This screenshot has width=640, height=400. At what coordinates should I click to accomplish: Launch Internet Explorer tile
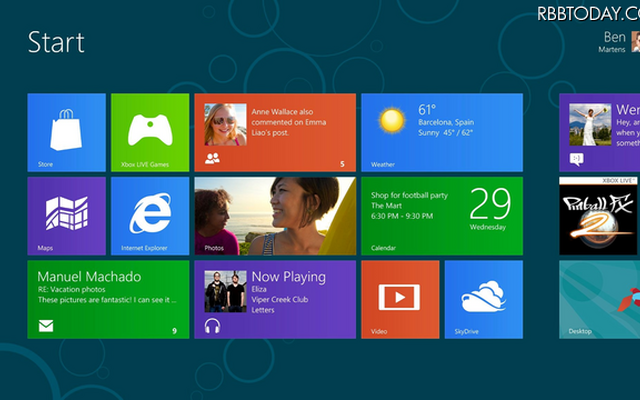[x=150, y=216]
